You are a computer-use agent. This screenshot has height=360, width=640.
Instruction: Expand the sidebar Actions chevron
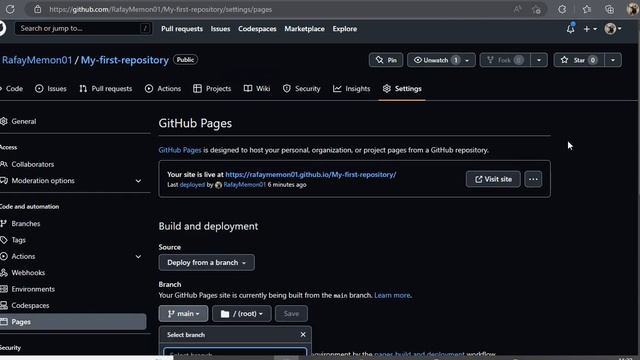[138, 256]
